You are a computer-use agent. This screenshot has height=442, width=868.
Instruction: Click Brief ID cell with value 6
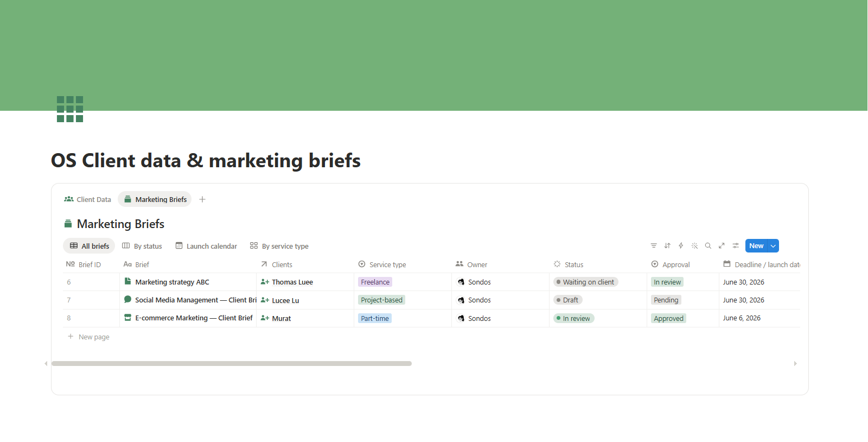point(91,282)
